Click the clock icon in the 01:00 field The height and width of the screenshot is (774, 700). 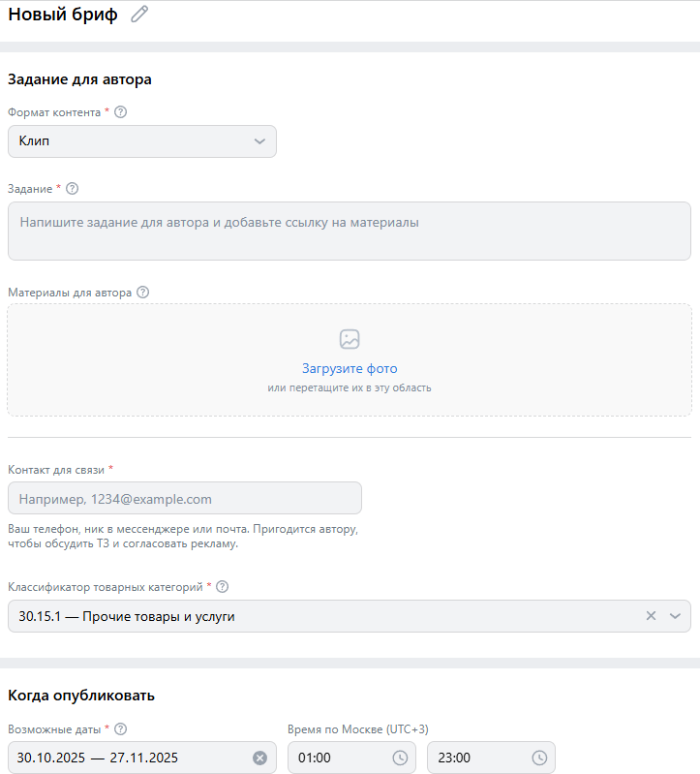[400, 758]
